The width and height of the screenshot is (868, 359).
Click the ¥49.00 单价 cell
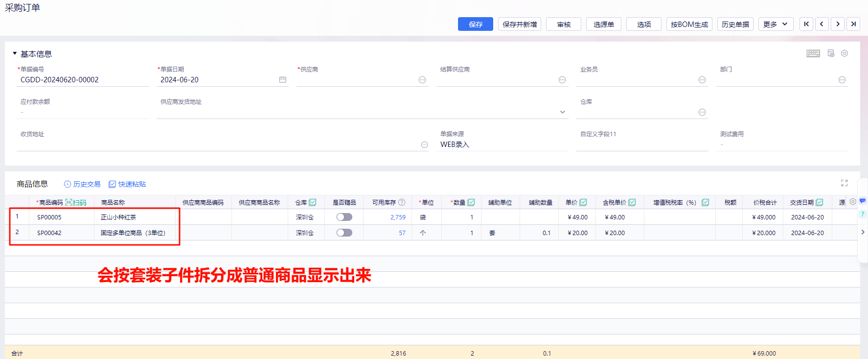[577, 217]
